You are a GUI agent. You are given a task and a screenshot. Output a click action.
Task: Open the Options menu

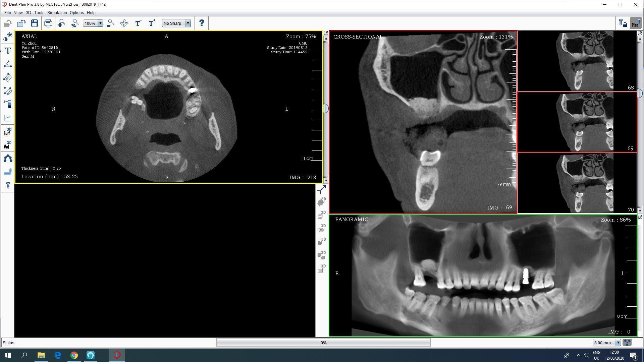[77, 12]
